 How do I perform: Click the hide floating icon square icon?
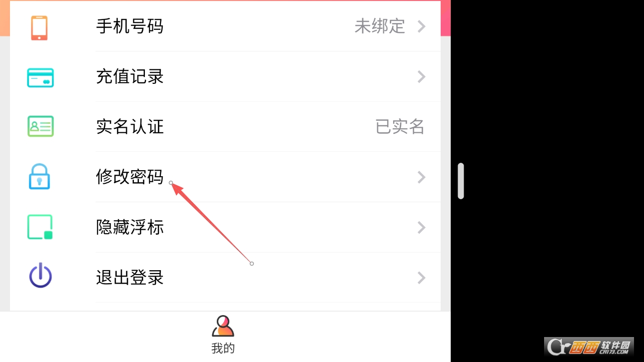[40, 227]
